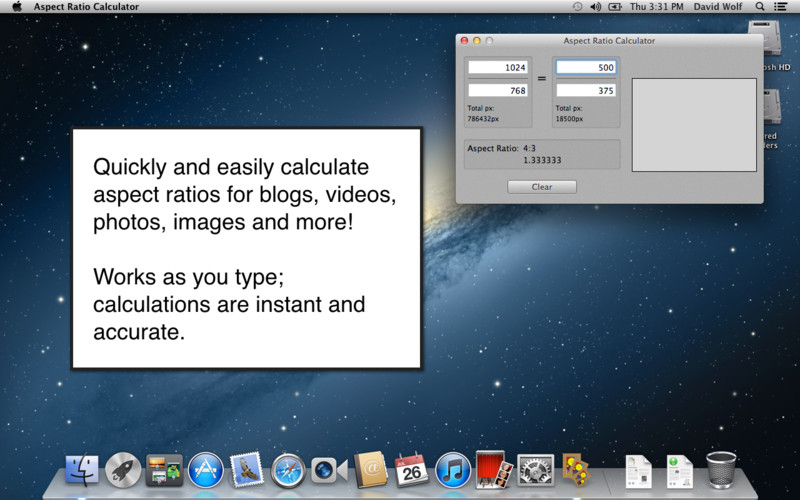Open Finder from the dock
Viewport: 800px width, 500px height.
pos(82,469)
